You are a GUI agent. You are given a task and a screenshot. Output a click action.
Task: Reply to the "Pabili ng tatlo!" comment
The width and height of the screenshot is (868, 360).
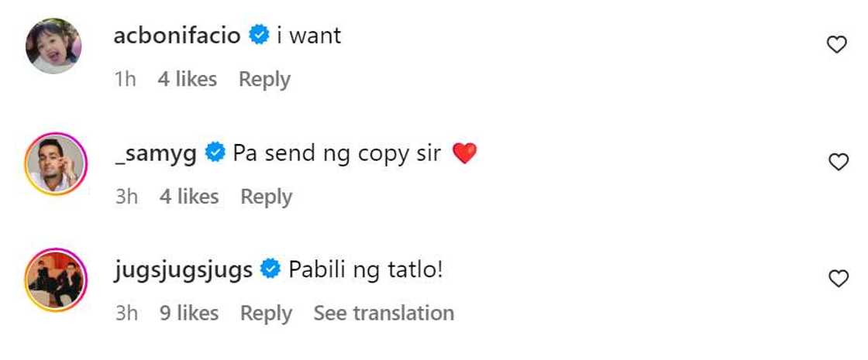266,313
